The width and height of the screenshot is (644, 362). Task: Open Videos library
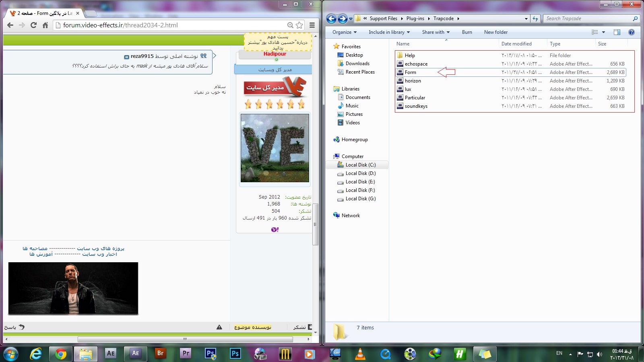pyautogui.click(x=353, y=123)
